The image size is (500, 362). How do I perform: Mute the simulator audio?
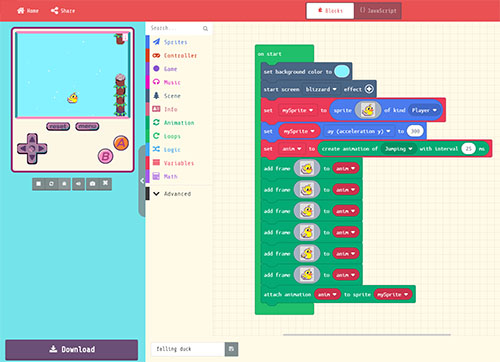coord(78,184)
